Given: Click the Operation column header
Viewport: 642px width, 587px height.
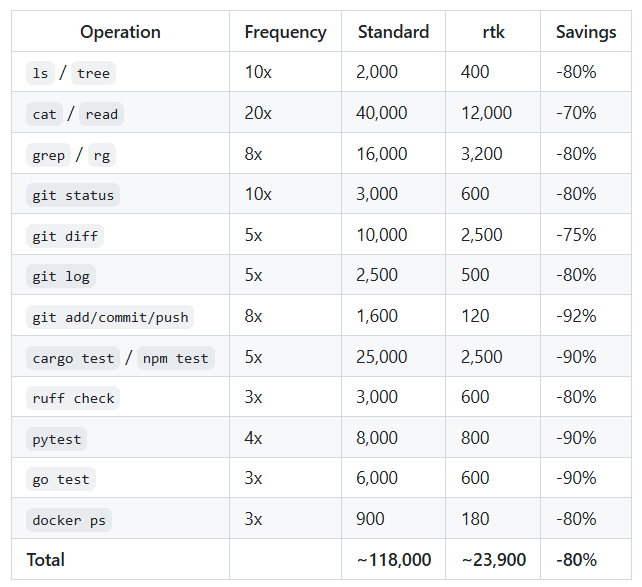Looking at the screenshot, I should pyautogui.click(x=120, y=32).
